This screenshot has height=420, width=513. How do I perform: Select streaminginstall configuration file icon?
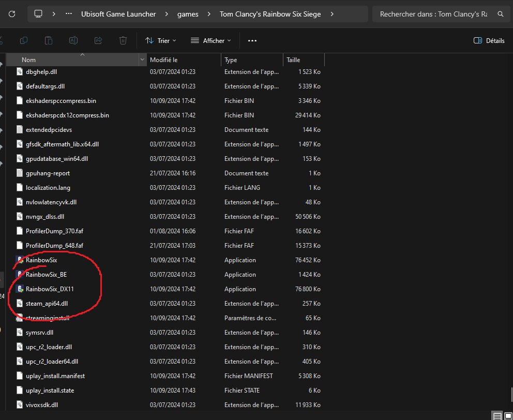coord(20,318)
